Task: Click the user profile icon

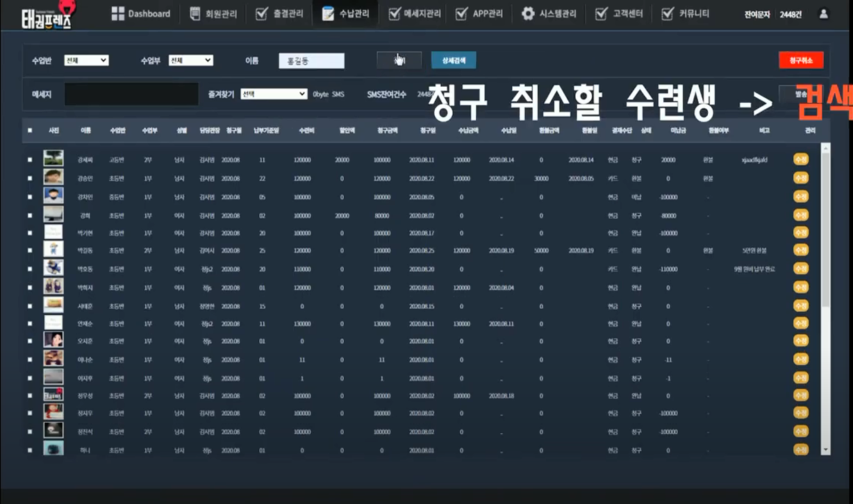Action: (x=824, y=14)
